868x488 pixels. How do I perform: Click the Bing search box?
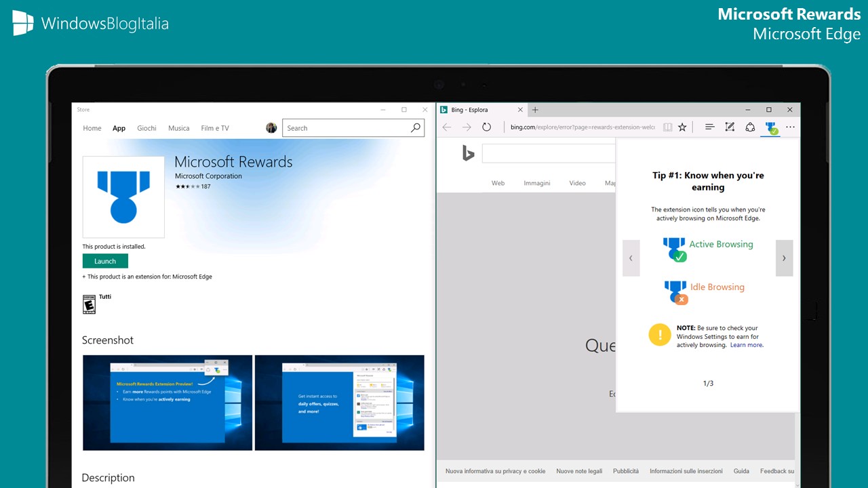(549, 154)
